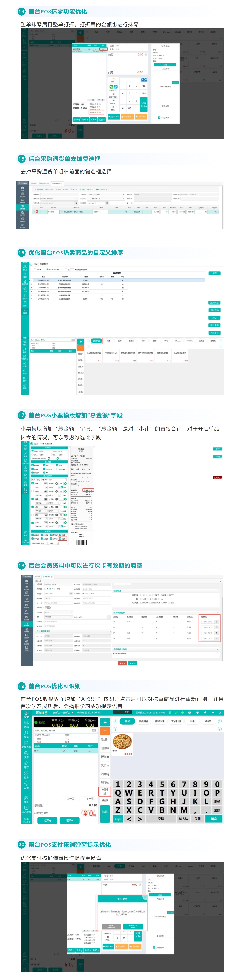Click the 折扣o function in AI识别 POS column
The width and height of the screenshot is (238, 980).
[105, 757]
